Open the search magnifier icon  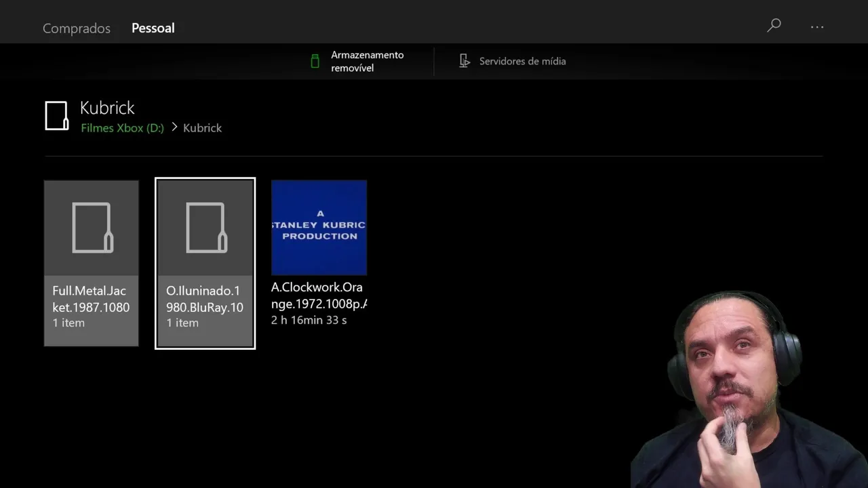coord(774,26)
